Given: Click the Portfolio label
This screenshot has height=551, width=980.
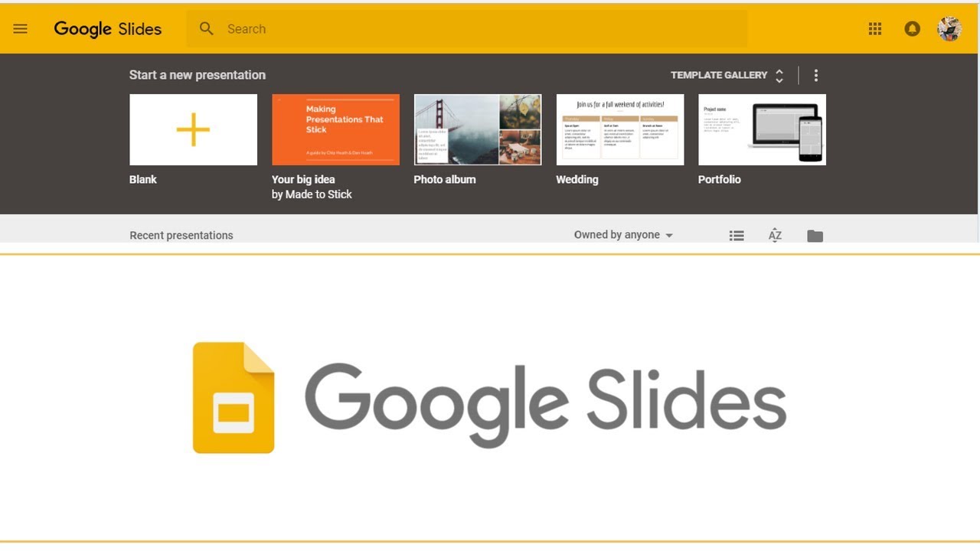Looking at the screenshot, I should tap(720, 179).
